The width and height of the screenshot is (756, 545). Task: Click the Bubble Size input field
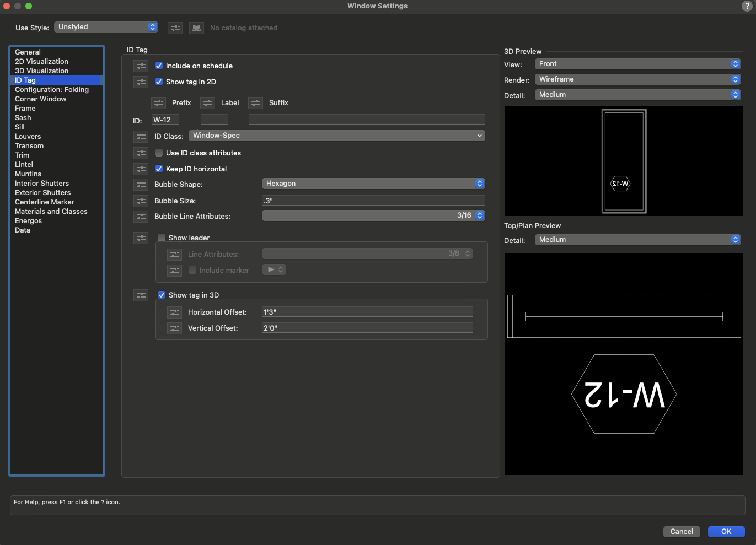click(x=373, y=201)
